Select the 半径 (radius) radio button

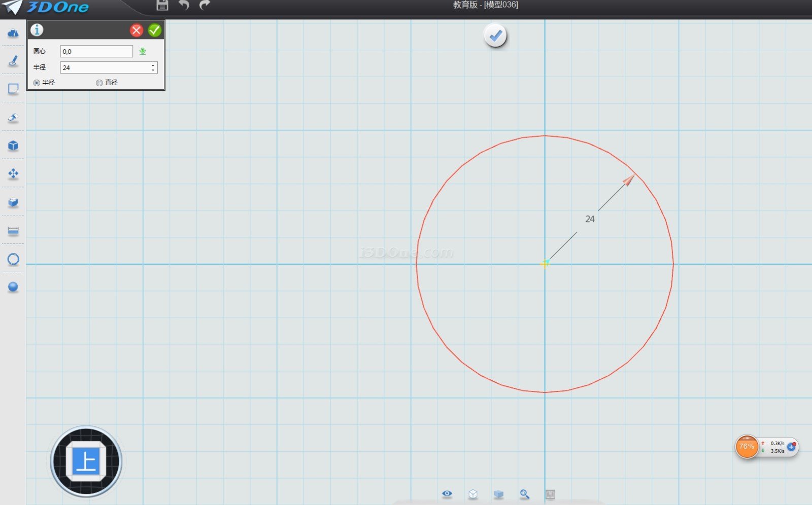coord(37,83)
